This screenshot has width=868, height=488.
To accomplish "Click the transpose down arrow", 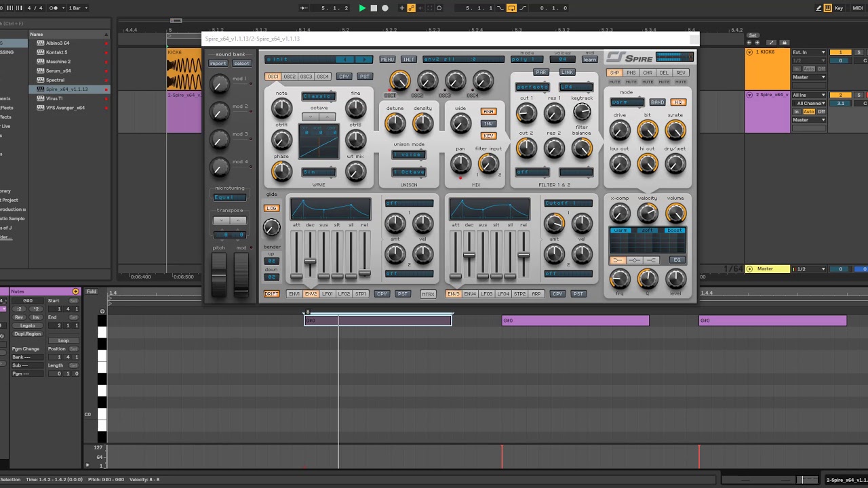I will 221,221.
